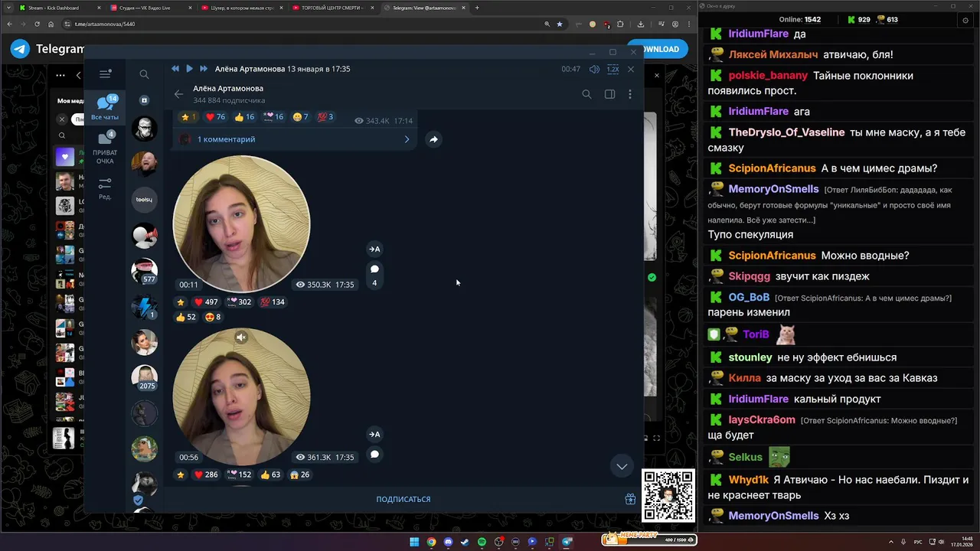Open Telegram hamburger main menu

click(x=105, y=74)
